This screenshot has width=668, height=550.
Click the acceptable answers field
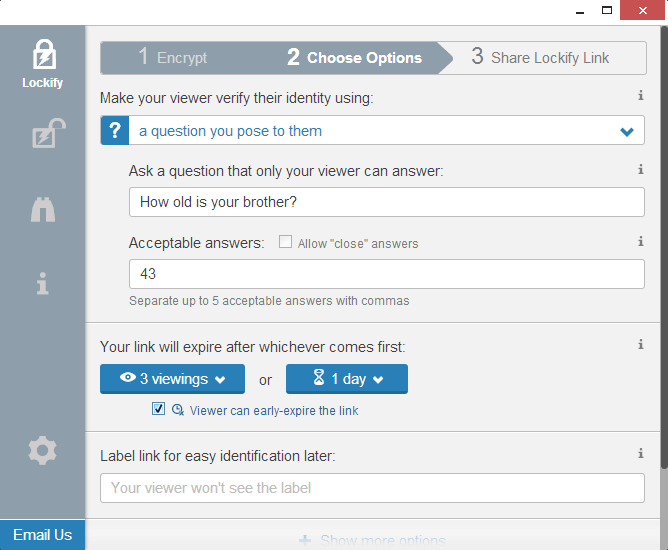(387, 274)
